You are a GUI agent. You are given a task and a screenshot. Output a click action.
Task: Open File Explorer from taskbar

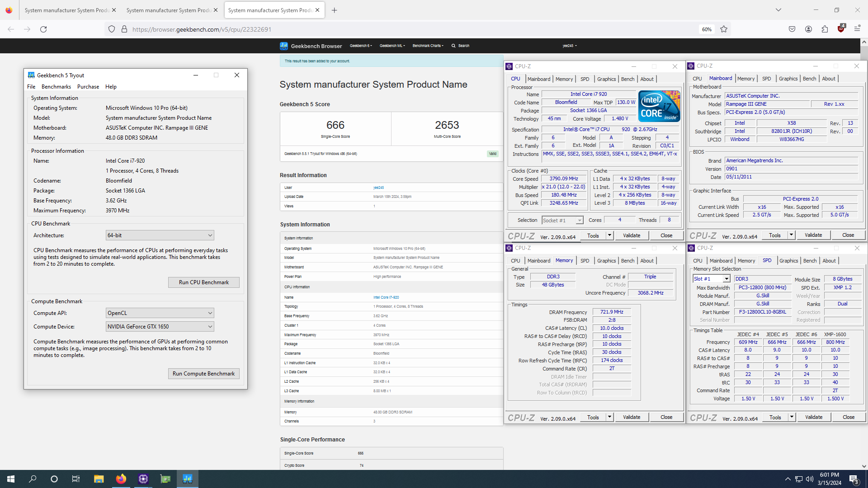(x=99, y=479)
